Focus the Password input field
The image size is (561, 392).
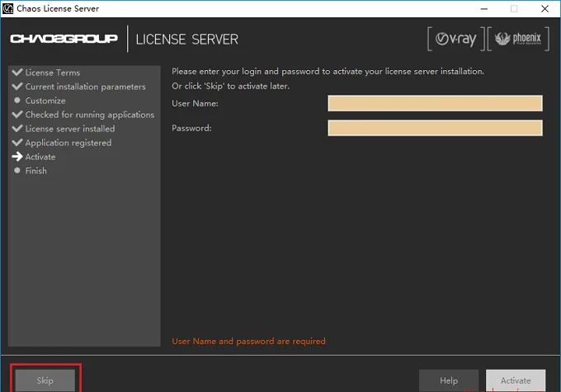(435, 128)
